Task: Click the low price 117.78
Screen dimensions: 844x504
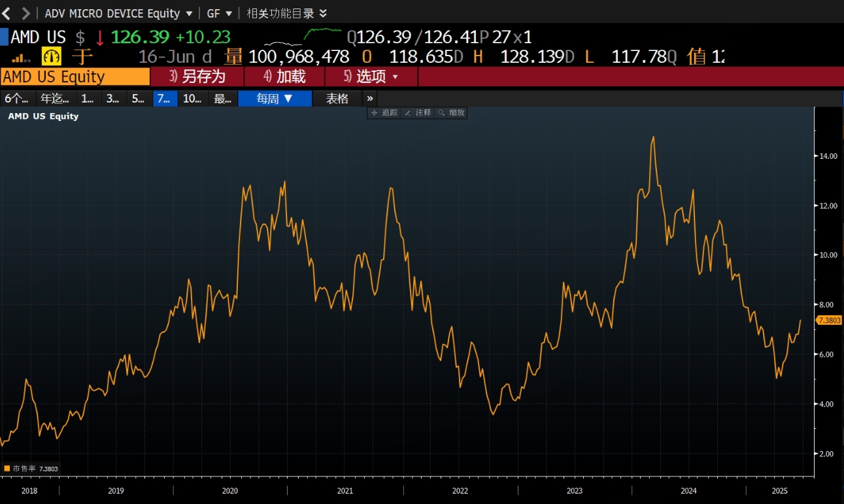Action: pyautogui.click(x=639, y=57)
